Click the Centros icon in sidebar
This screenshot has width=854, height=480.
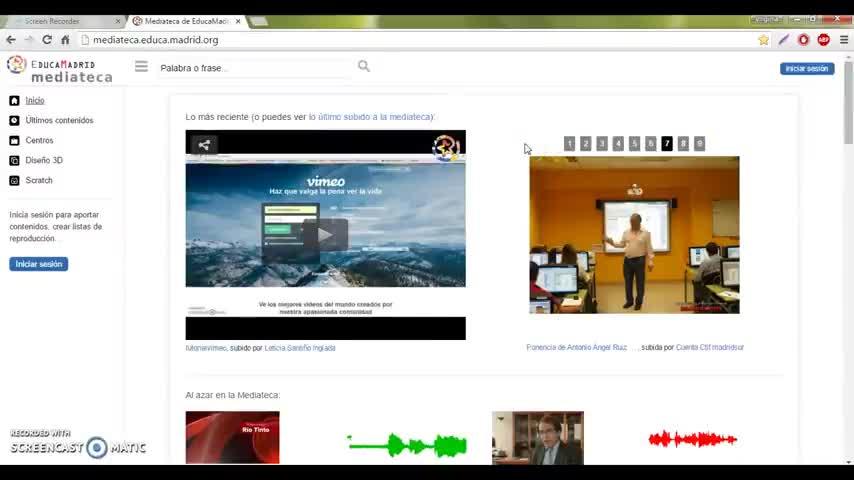click(x=14, y=141)
